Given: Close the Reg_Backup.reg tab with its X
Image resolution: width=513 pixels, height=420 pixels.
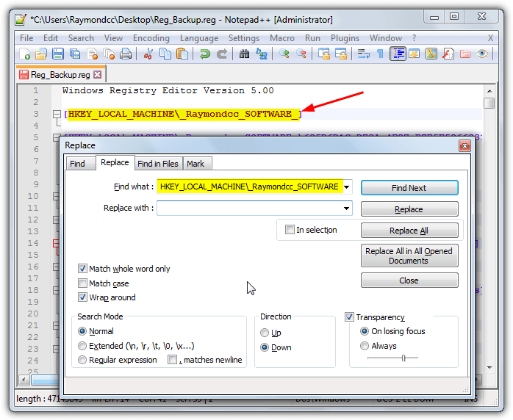Looking at the screenshot, I should [x=97, y=74].
